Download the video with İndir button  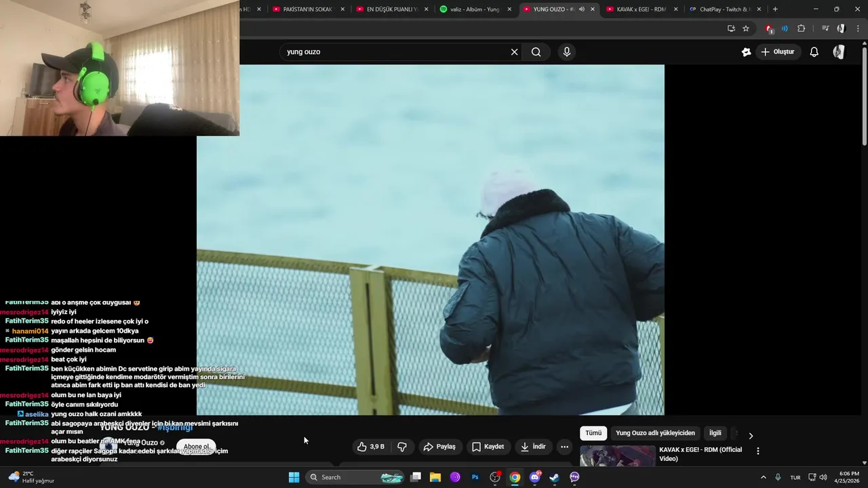tap(533, 447)
